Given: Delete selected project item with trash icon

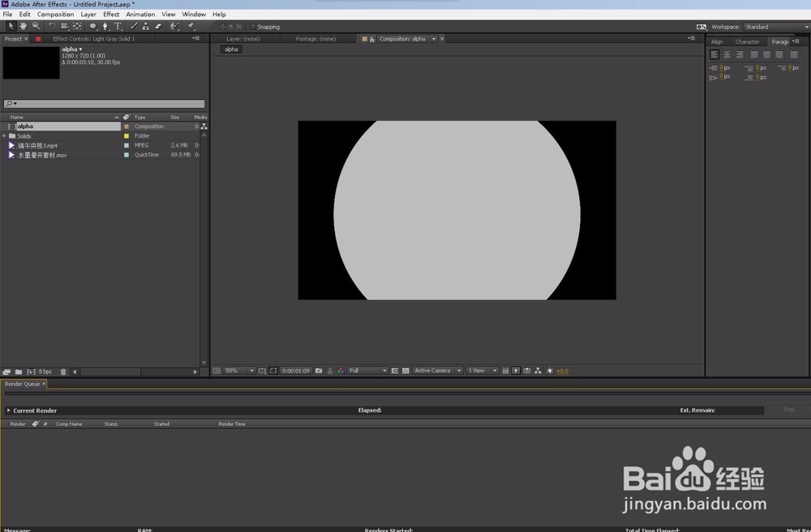Looking at the screenshot, I should 63,371.
